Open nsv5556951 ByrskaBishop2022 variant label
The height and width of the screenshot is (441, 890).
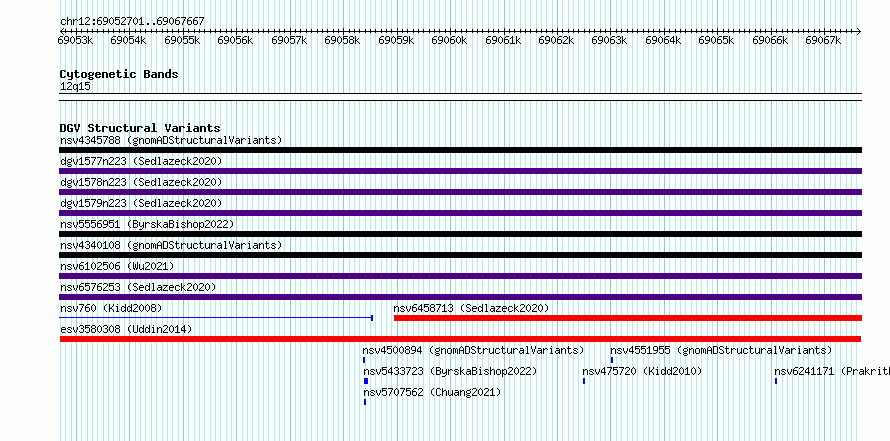tap(147, 224)
